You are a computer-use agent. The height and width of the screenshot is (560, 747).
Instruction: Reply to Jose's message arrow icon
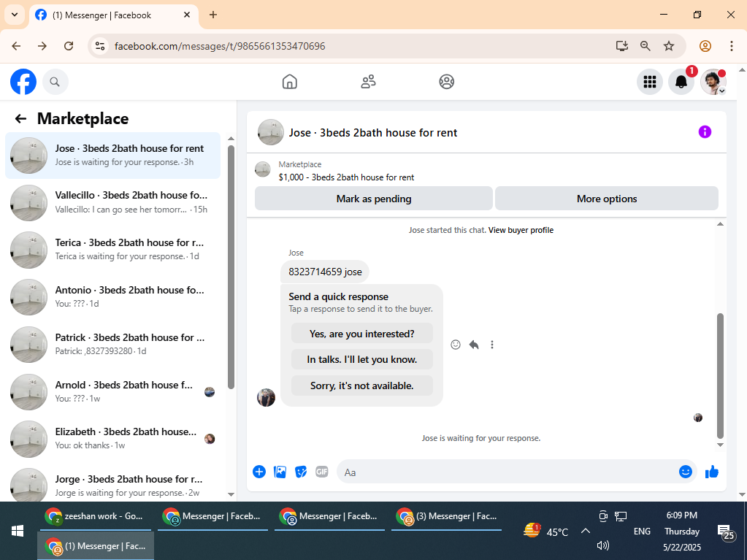pos(474,345)
